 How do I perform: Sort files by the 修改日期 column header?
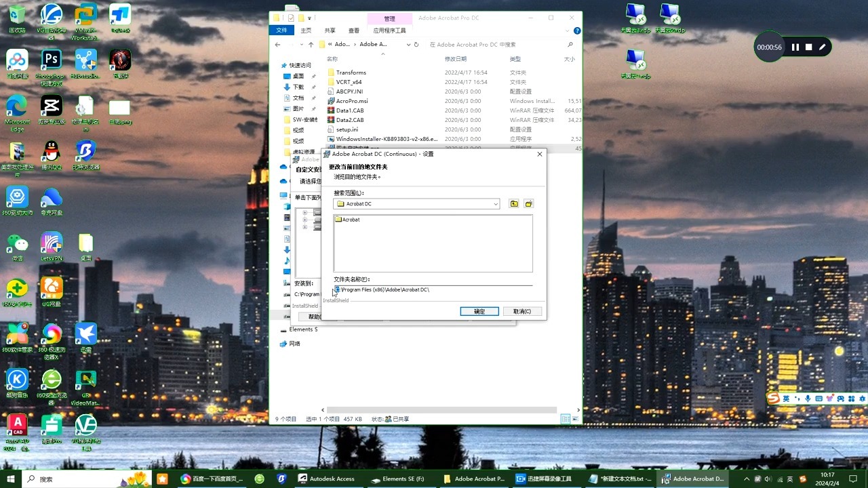pyautogui.click(x=456, y=60)
